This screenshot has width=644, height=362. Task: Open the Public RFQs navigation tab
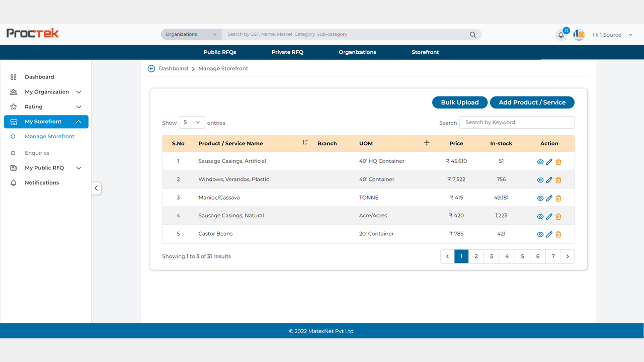(220, 52)
